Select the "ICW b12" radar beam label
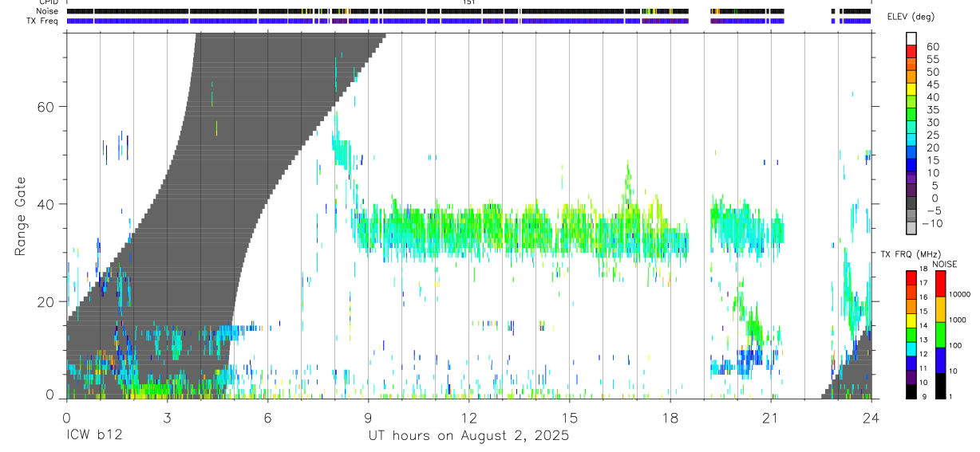Viewport: 980px width, 452px height. click(x=93, y=436)
